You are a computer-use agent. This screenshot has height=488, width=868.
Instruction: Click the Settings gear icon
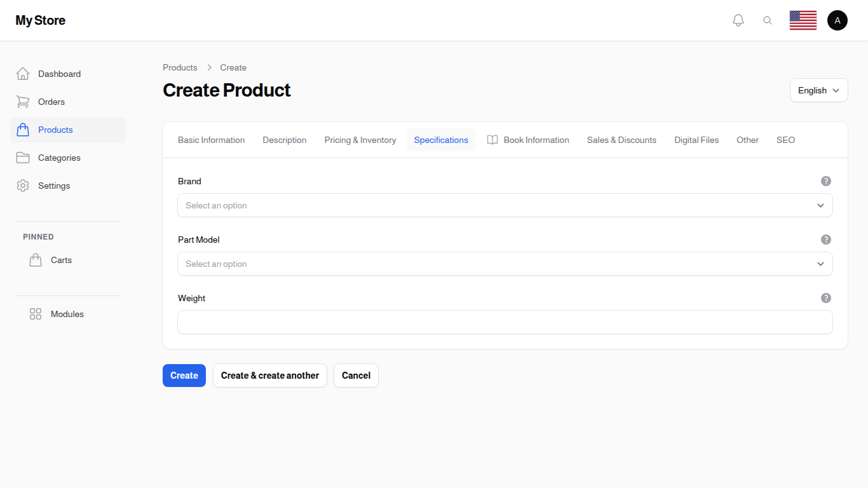pos(23,185)
